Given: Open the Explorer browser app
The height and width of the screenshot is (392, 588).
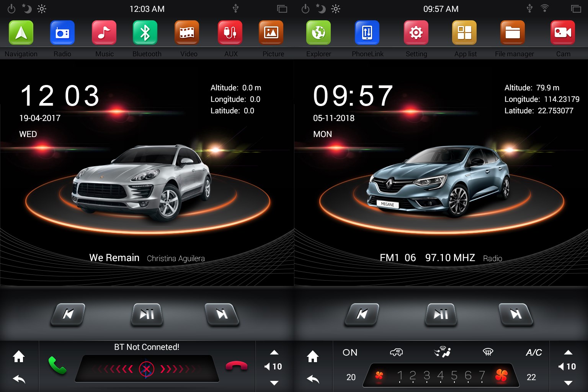Looking at the screenshot, I should point(318,33).
